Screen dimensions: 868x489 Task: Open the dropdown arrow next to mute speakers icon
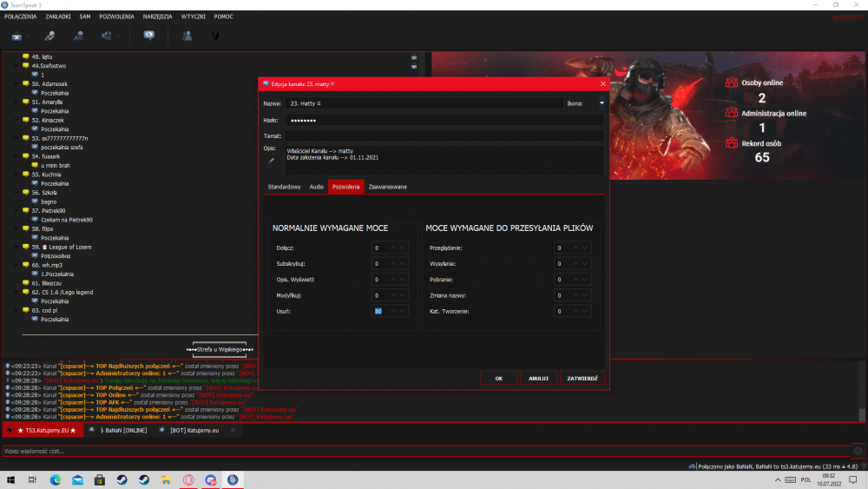click(117, 36)
